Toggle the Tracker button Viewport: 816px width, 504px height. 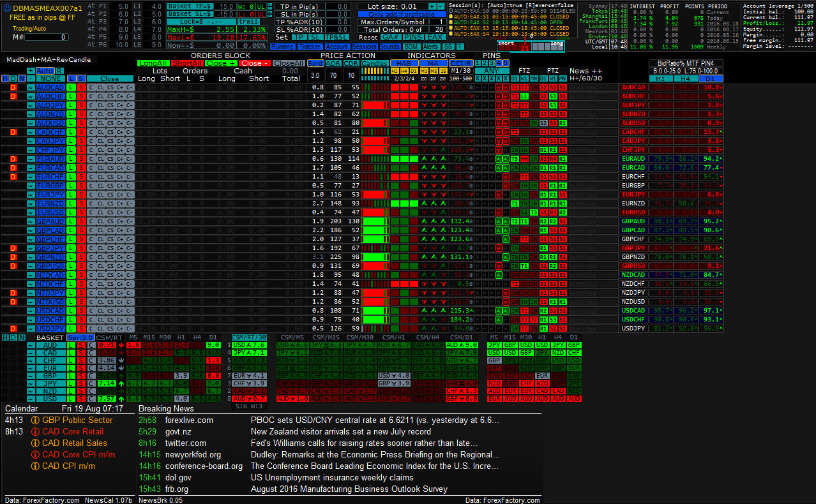[310, 47]
